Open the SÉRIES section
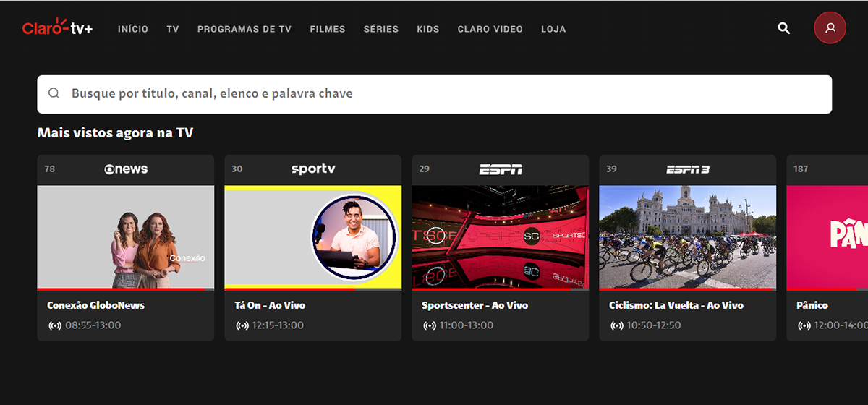The height and width of the screenshot is (405, 868). point(381,29)
